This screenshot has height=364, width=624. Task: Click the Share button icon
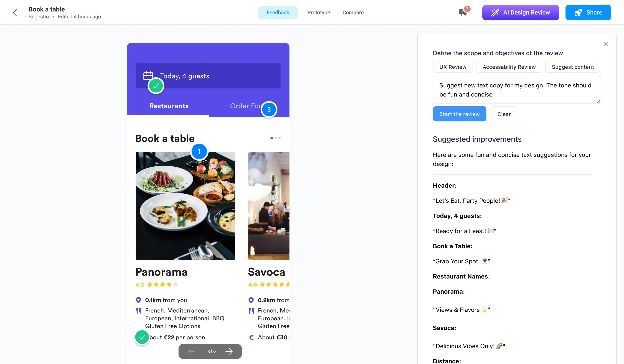pos(578,12)
